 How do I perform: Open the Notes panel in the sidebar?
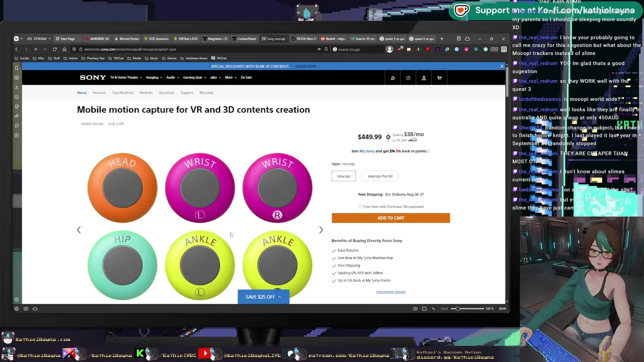[17, 106]
